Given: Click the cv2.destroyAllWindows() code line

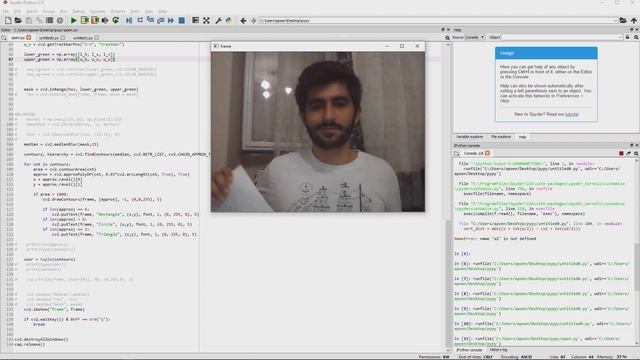Looking at the screenshot, I should point(41,339).
